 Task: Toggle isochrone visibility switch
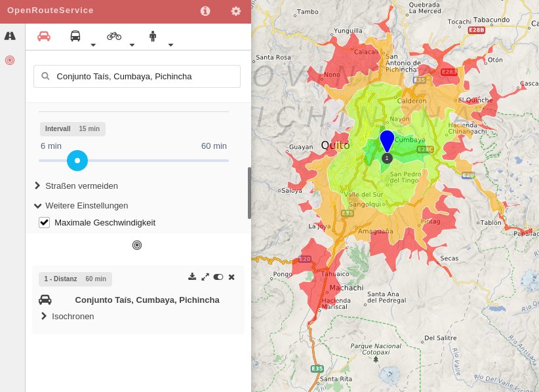218,277
